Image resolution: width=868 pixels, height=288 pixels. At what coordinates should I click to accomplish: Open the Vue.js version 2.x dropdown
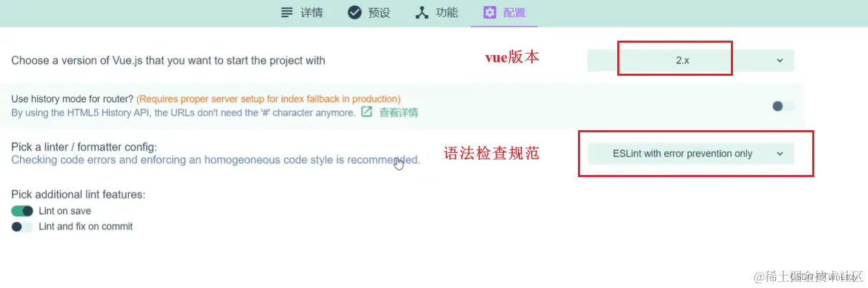[x=690, y=61]
